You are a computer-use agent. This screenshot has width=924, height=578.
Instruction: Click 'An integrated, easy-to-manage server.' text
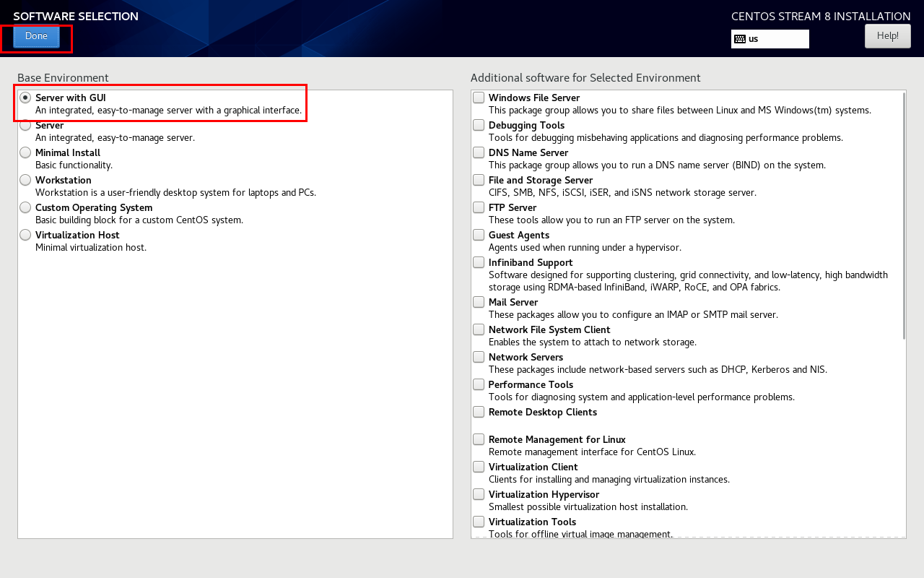click(x=115, y=138)
